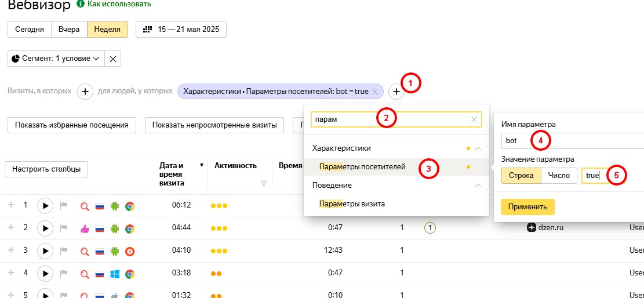The image size is (644, 298).
Task: Flag visit 2 as favorite
Action: click(x=64, y=228)
